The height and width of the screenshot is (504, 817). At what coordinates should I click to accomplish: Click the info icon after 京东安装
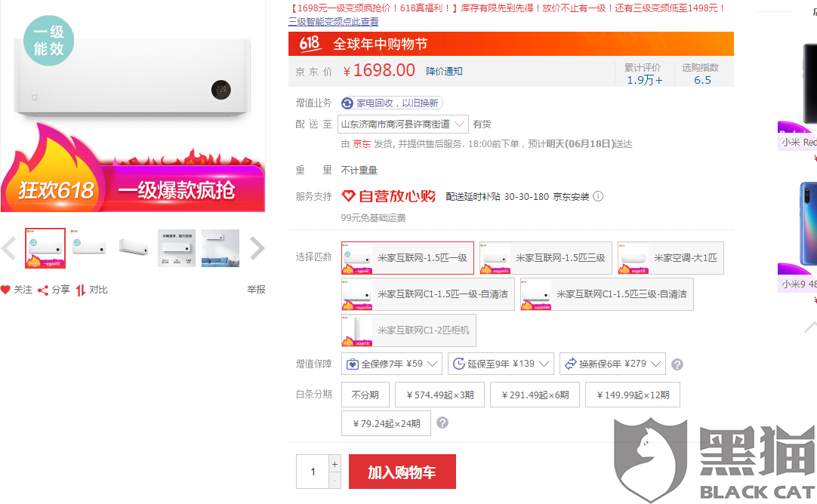coord(597,196)
